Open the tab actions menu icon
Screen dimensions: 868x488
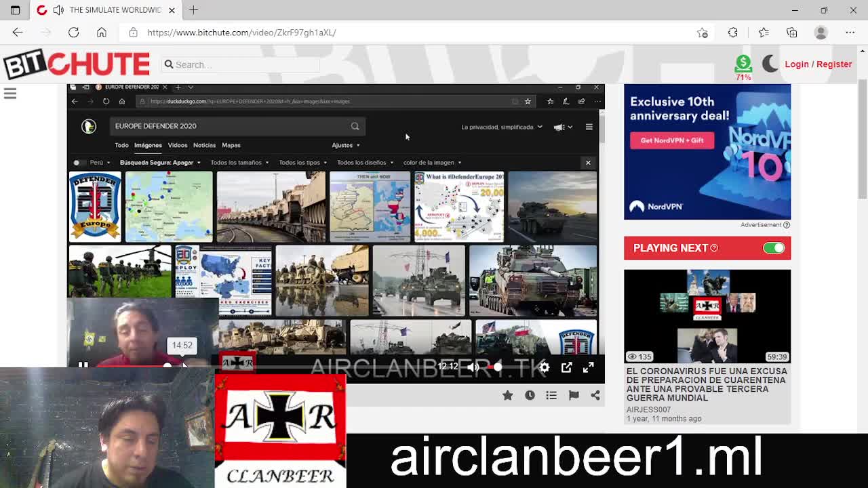(15, 10)
